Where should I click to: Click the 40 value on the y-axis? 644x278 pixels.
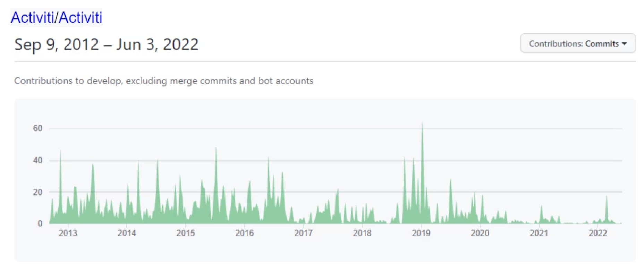pos(37,161)
